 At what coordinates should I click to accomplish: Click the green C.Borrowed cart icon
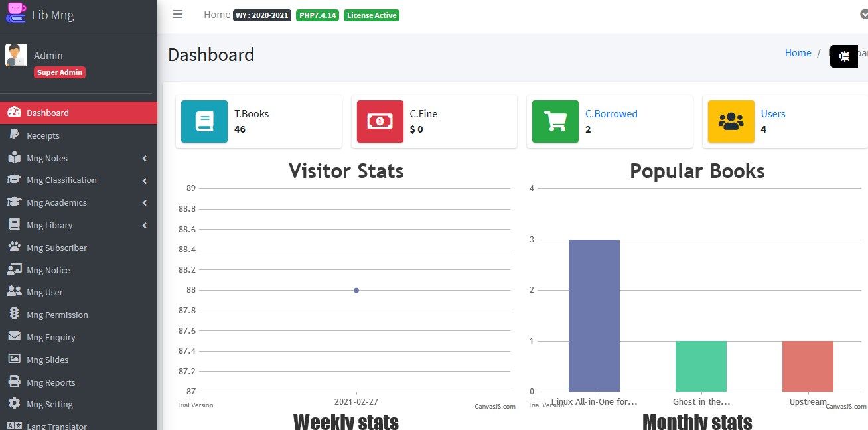click(x=555, y=121)
